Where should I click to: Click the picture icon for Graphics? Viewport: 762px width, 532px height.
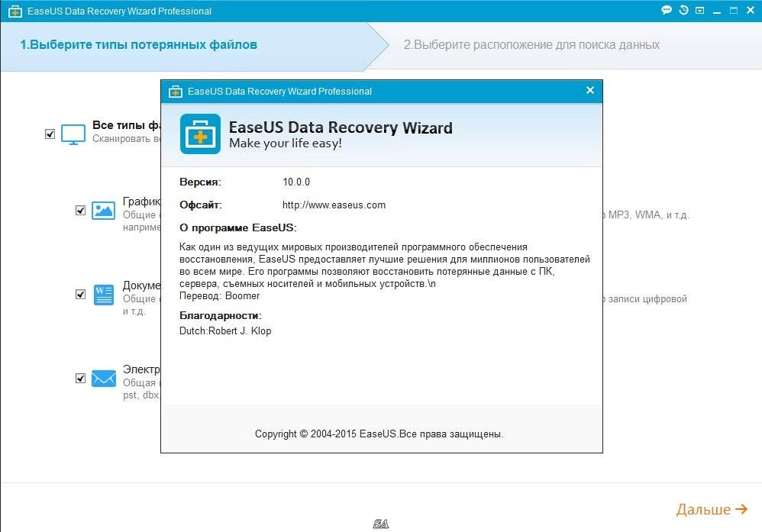coord(104,211)
